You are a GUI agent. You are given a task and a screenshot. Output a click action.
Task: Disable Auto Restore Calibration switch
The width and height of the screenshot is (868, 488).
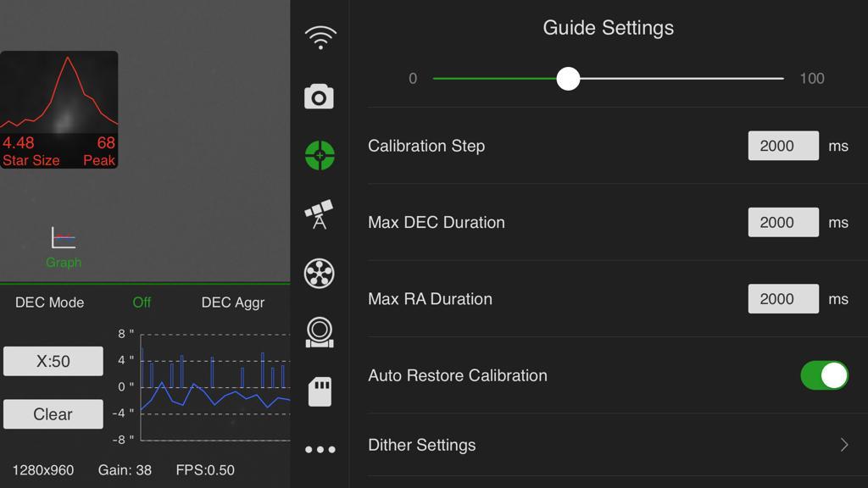click(x=824, y=375)
